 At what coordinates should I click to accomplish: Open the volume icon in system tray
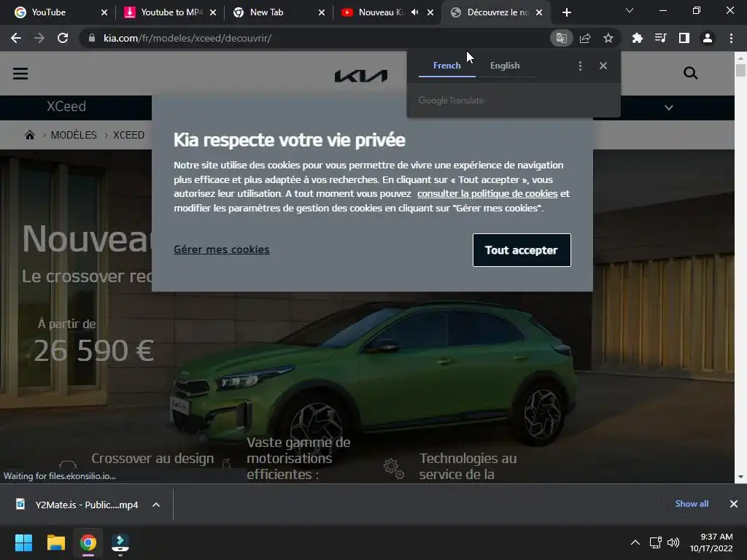[673, 542]
